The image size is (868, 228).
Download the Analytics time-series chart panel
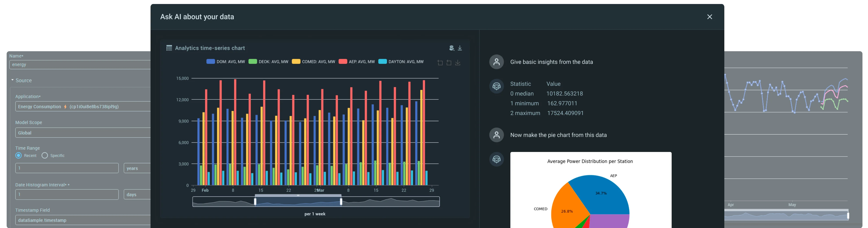460,48
